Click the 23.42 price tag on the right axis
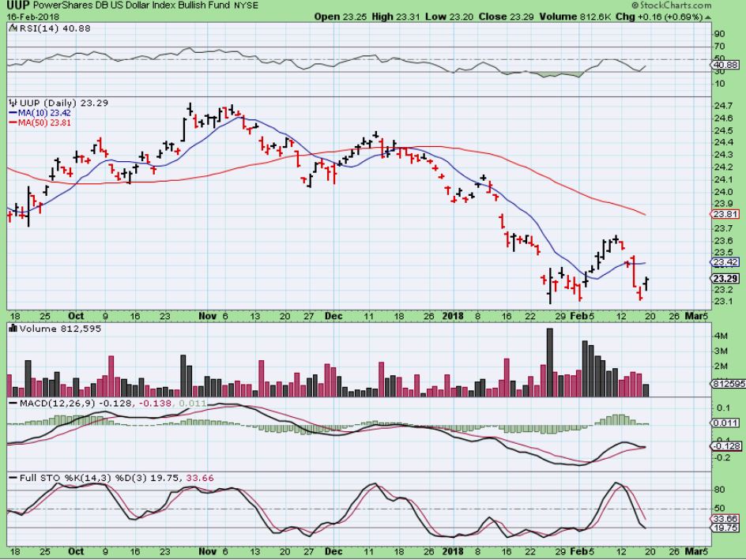This screenshot has height=560, width=746. click(x=725, y=262)
